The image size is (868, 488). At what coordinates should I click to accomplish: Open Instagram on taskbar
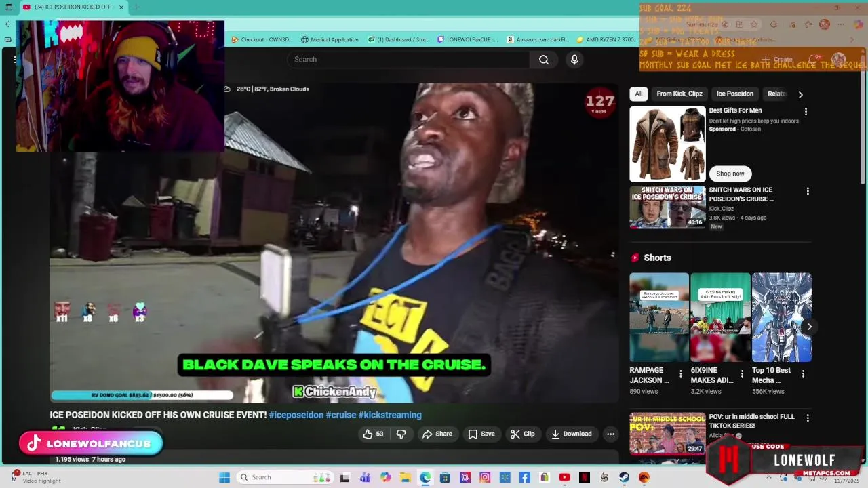[485, 477]
